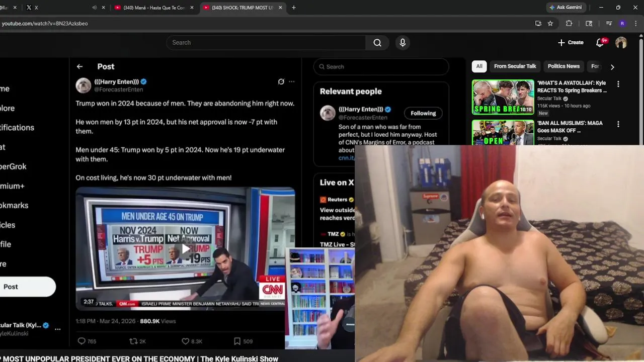Bookmark the post showing 509
This screenshot has height=362, width=644.
click(x=237, y=341)
